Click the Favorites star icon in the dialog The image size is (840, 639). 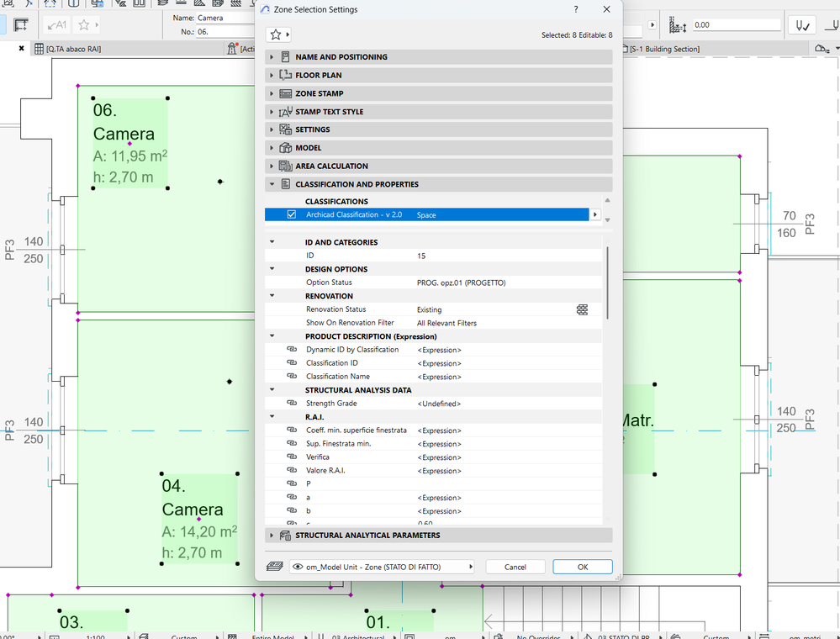pyautogui.click(x=277, y=34)
